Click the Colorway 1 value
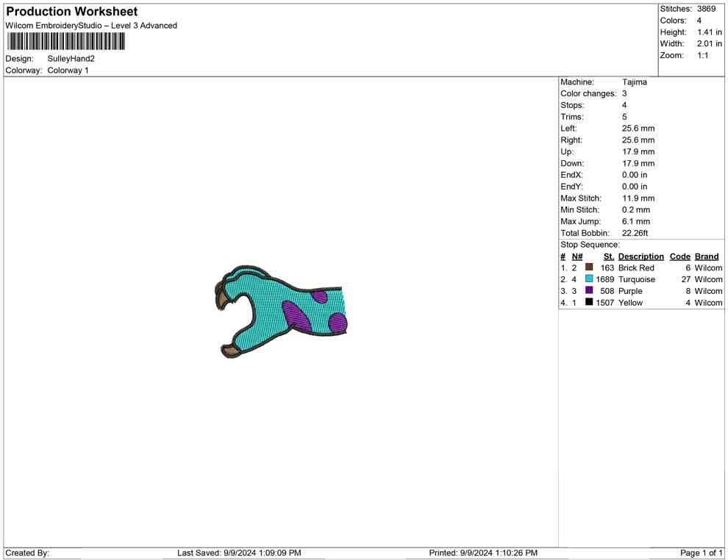The width and height of the screenshot is (728, 560). [x=68, y=71]
